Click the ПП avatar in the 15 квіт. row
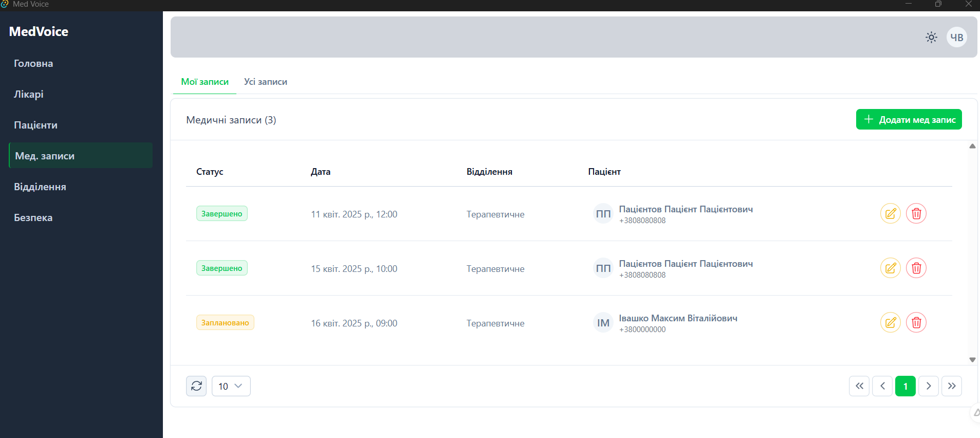 coord(603,268)
